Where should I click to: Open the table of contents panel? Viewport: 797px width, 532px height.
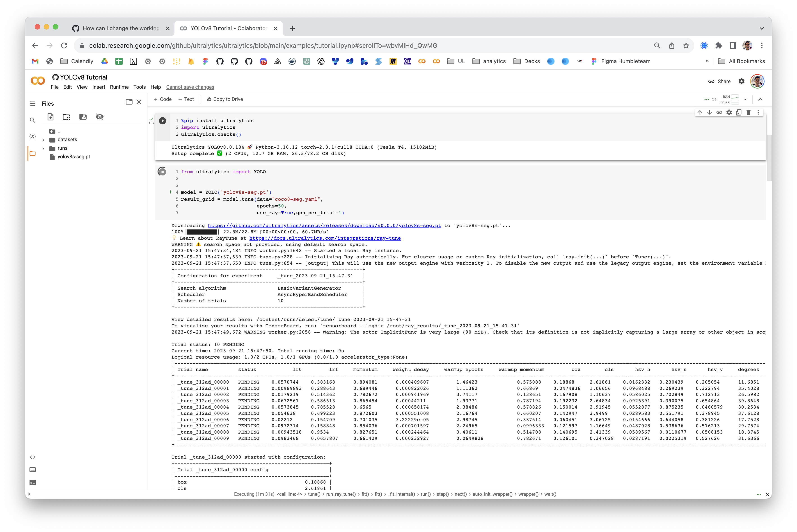(x=32, y=103)
